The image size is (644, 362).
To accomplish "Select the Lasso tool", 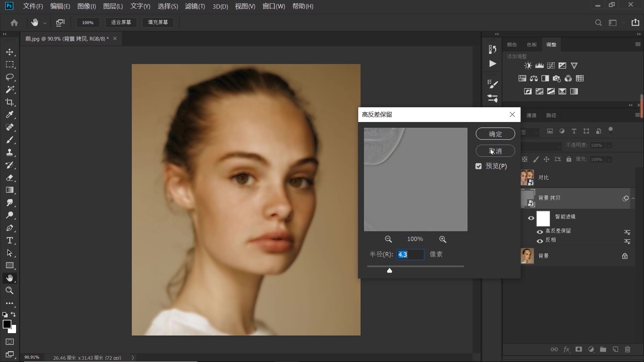I will pyautogui.click(x=10, y=77).
